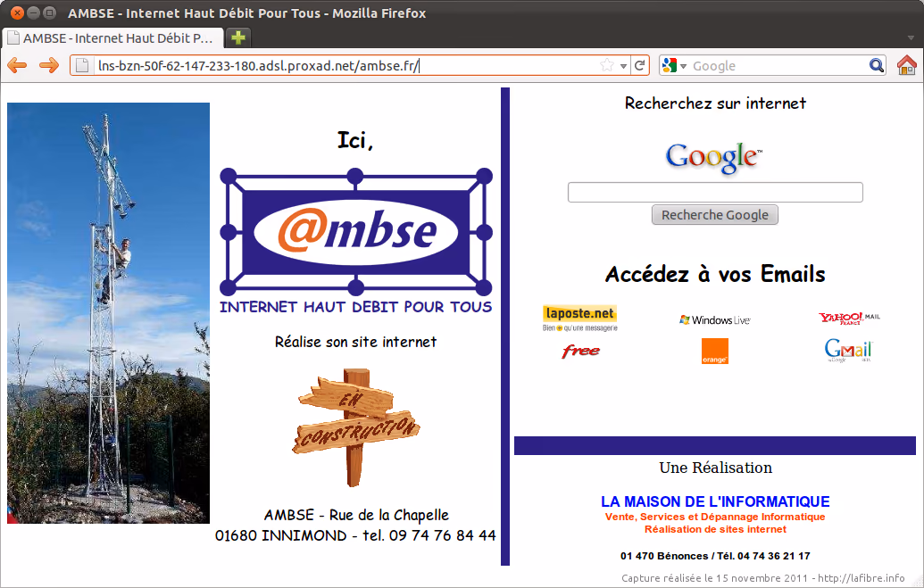The height and width of the screenshot is (588, 924).
Task: Click the '01680 INNIMOND - tel. 09 74 76 84 44' line
Action: (355, 535)
